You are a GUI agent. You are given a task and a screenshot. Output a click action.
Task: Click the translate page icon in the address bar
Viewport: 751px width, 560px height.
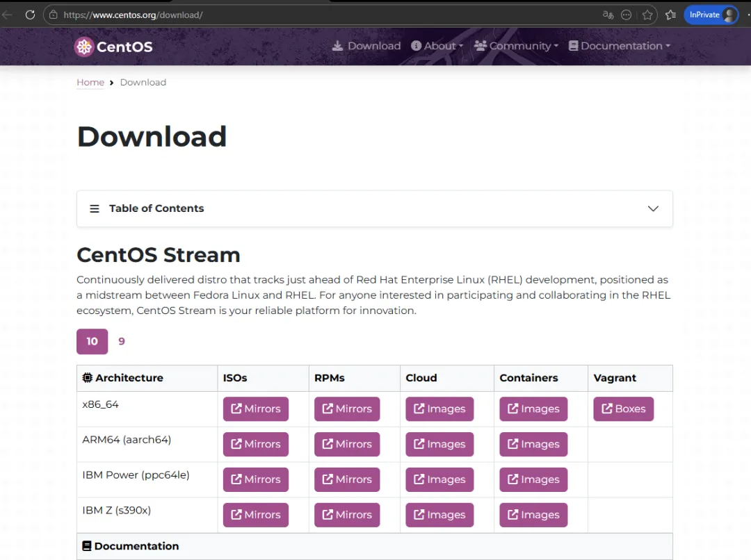tap(608, 15)
